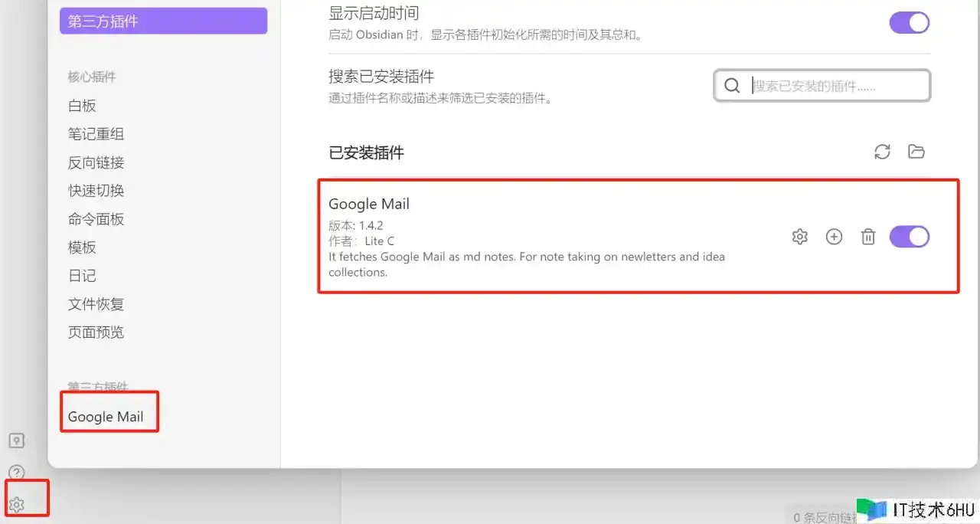980x524 pixels.
Task: Click the 核心插件 section heading
Action: click(x=92, y=77)
